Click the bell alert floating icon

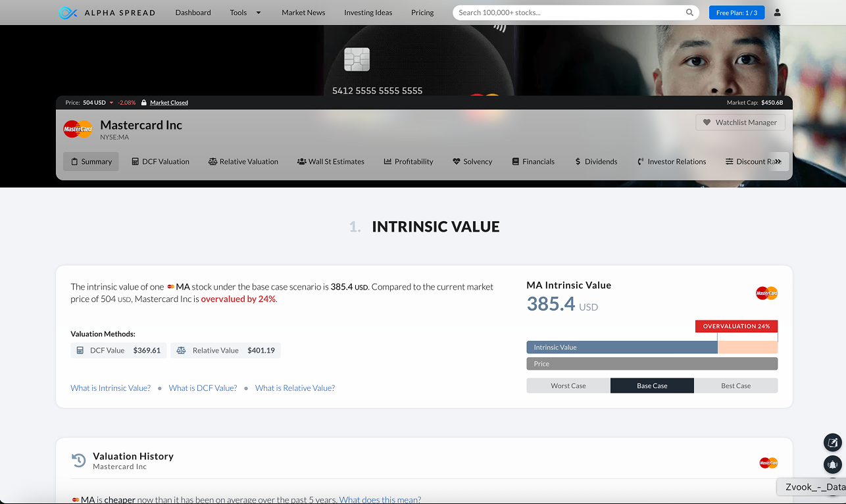832,464
